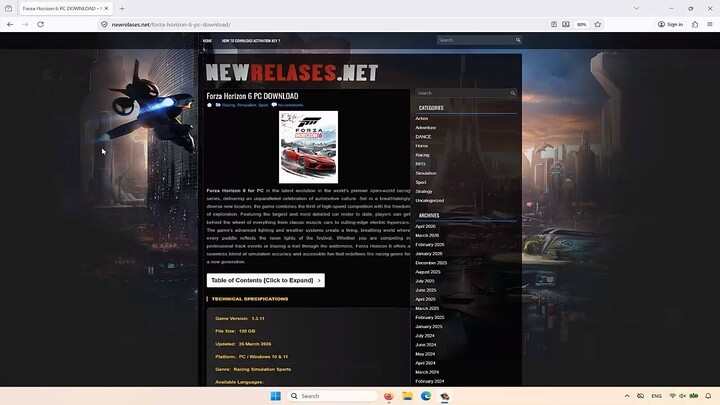Click the NEWRELASES.NET site logo
The width and height of the screenshot is (720, 405).
pyautogui.click(x=292, y=73)
